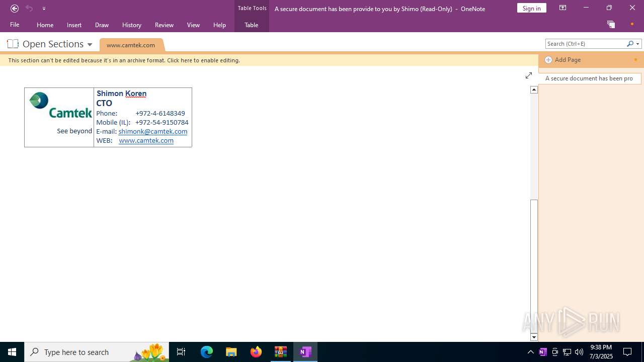644x362 pixels.
Task: Click the mobile number +972-54-9150784
Action: (162, 122)
